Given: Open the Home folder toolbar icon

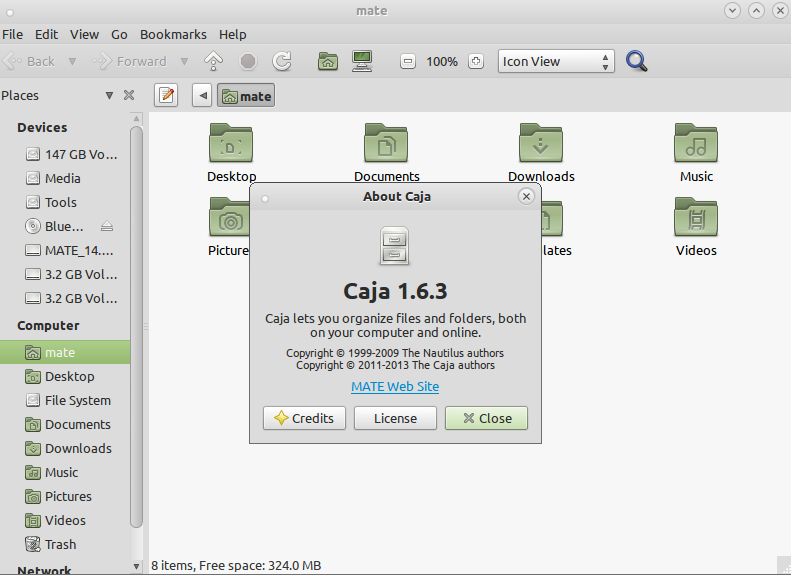Looking at the screenshot, I should [x=328, y=62].
